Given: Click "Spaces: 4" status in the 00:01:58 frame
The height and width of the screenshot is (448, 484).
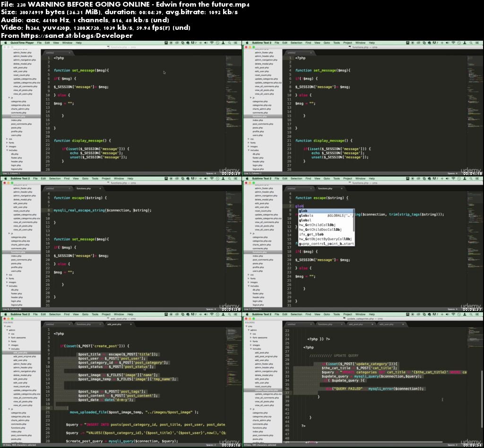Looking at the screenshot, I should pos(211,309).
